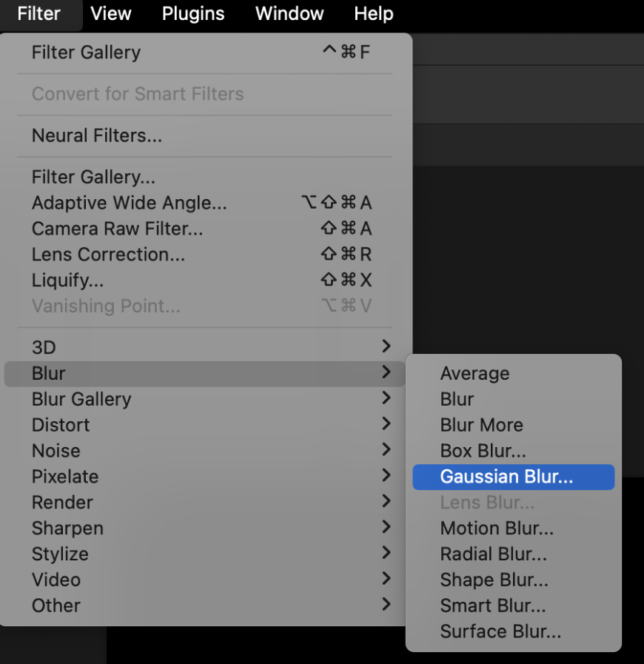Expand the Pixelate submenu
644x664 pixels.
(x=65, y=477)
